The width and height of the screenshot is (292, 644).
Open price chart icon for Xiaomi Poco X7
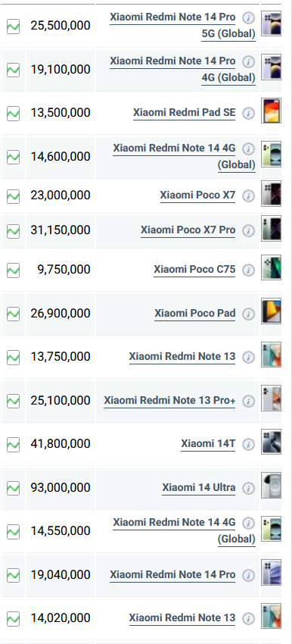coord(13,196)
